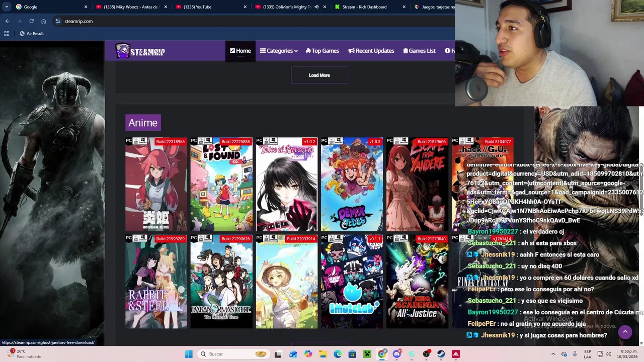Open the ESP LAA language switcher
Viewport: 644px width, 362px height.
588,354
